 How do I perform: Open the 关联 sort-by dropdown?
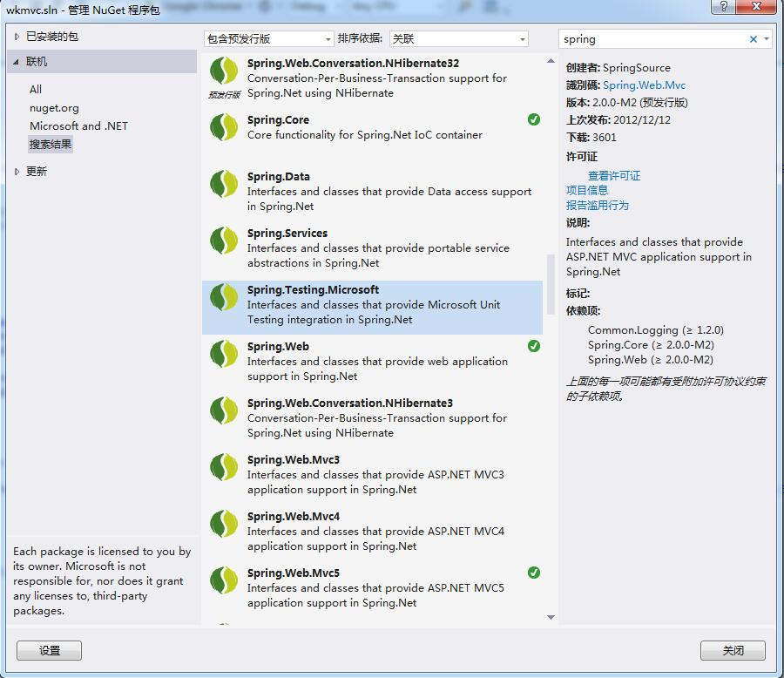coord(458,39)
